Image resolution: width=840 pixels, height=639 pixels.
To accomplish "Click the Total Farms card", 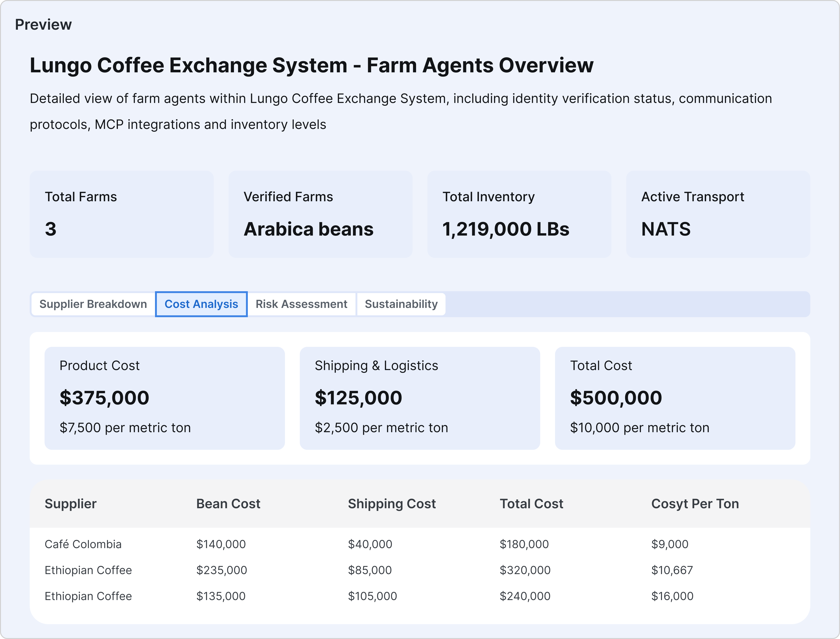I will 121,214.
